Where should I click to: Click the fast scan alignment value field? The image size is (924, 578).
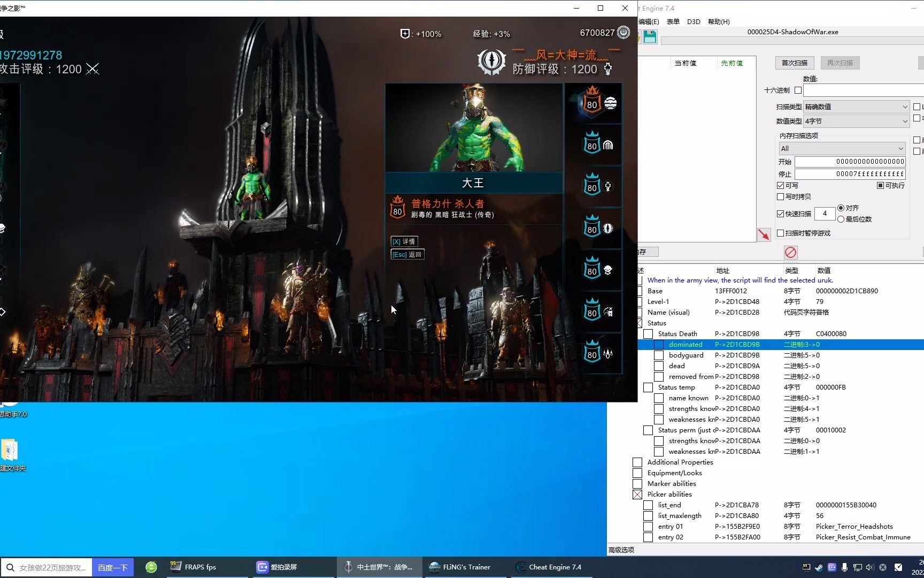point(825,214)
